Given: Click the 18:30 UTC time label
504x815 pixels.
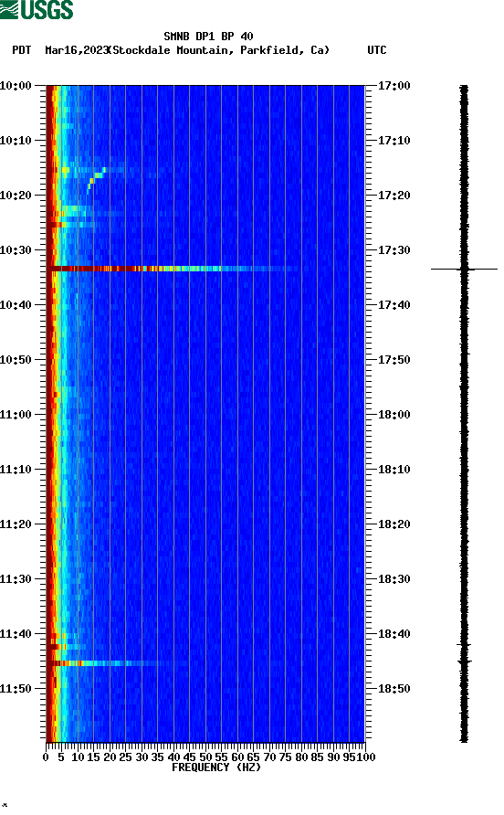Looking at the screenshot, I should pos(394,579).
